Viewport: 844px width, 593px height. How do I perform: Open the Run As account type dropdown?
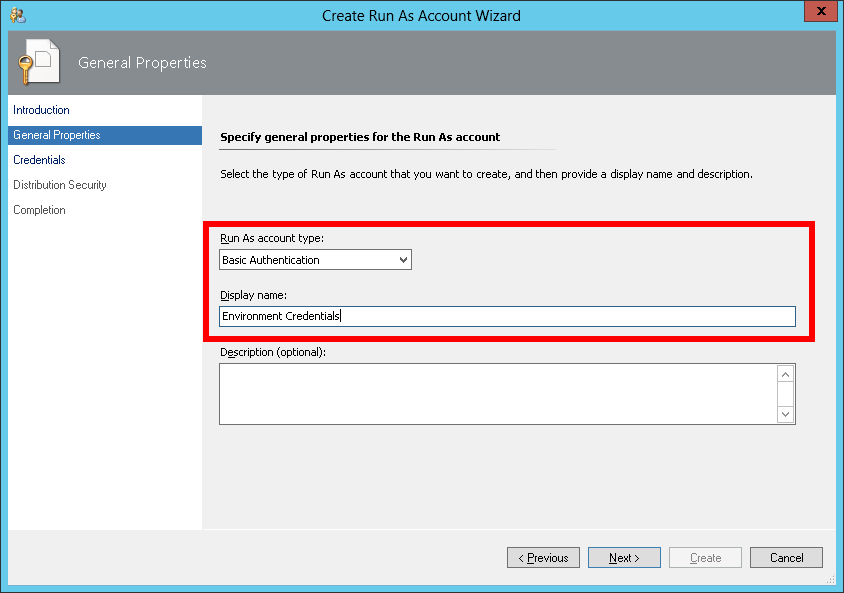click(x=315, y=260)
